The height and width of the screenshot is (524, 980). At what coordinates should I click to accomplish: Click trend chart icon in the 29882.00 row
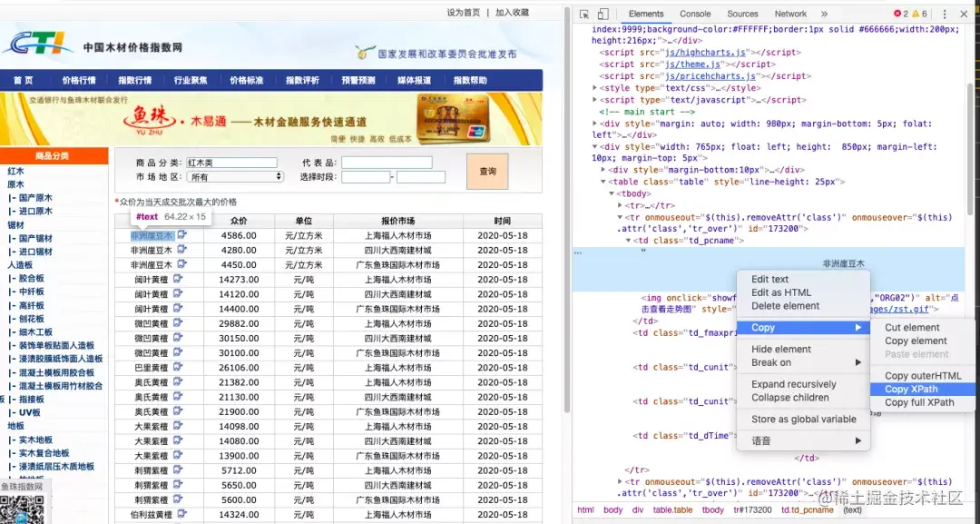[178, 322]
